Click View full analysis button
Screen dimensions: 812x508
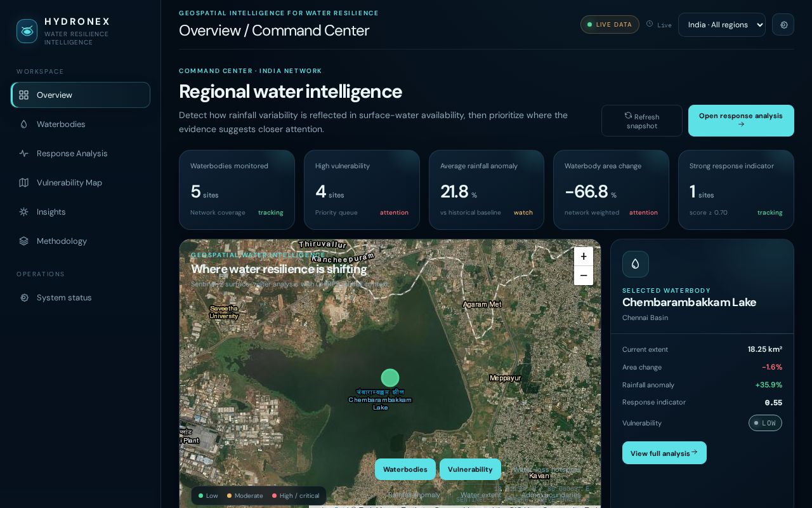664,453
